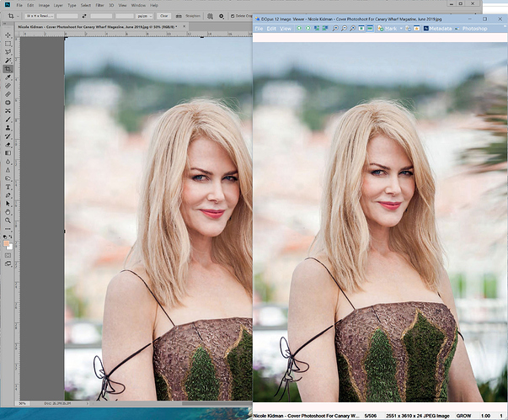The width and height of the screenshot is (508, 420).
Task: Open Photoshop Filter menu
Action: tap(99, 5)
